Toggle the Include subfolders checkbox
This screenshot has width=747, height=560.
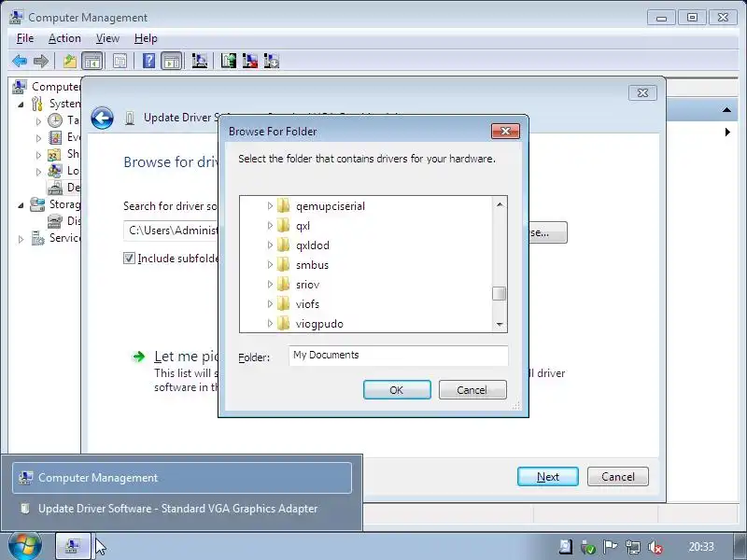click(x=129, y=259)
